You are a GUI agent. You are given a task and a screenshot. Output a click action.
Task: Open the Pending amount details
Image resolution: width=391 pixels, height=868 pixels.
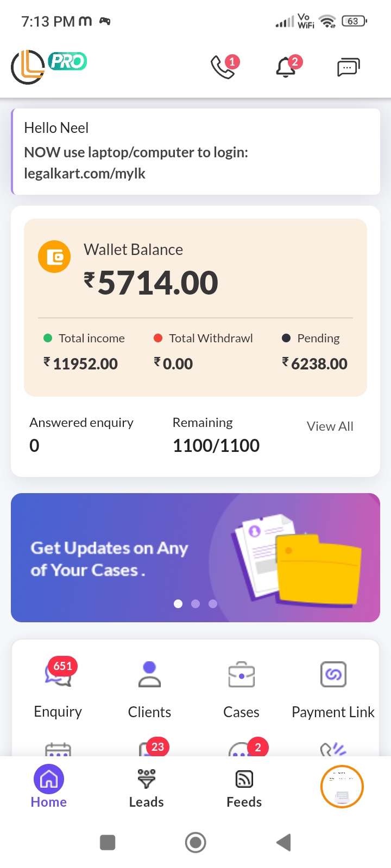click(x=314, y=363)
